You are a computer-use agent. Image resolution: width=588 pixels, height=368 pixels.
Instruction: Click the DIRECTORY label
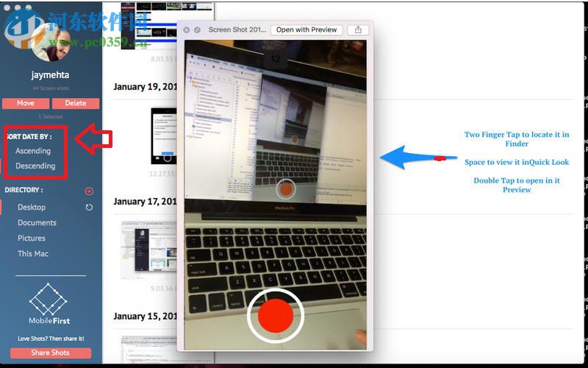click(24, 190)
